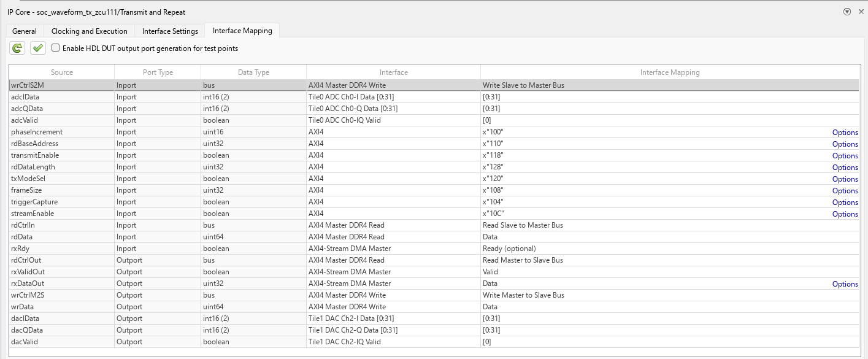The height and width of the screenshot is (359, 868).
Task: Open Options for phaseIncrement row
Action: [845, 133]
